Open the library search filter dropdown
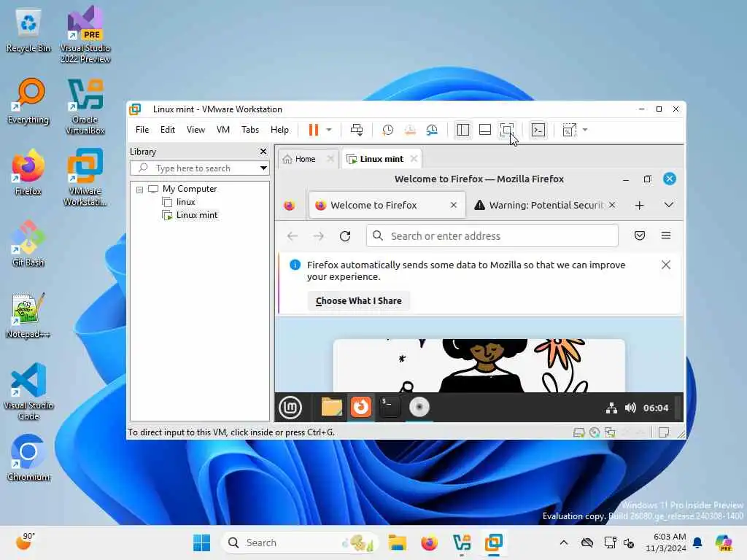The image size is (747, 560). tap(263, 168)
